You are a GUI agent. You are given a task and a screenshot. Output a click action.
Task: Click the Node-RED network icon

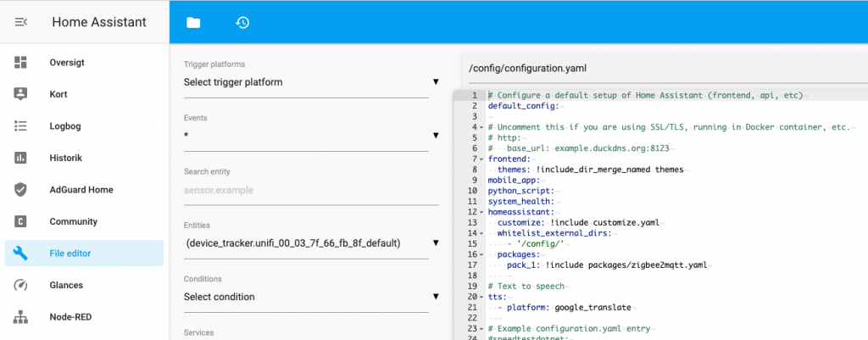(x=20, y=317)
